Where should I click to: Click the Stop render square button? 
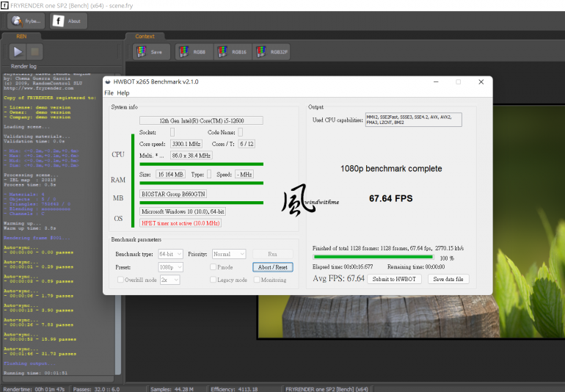[35, 52]
